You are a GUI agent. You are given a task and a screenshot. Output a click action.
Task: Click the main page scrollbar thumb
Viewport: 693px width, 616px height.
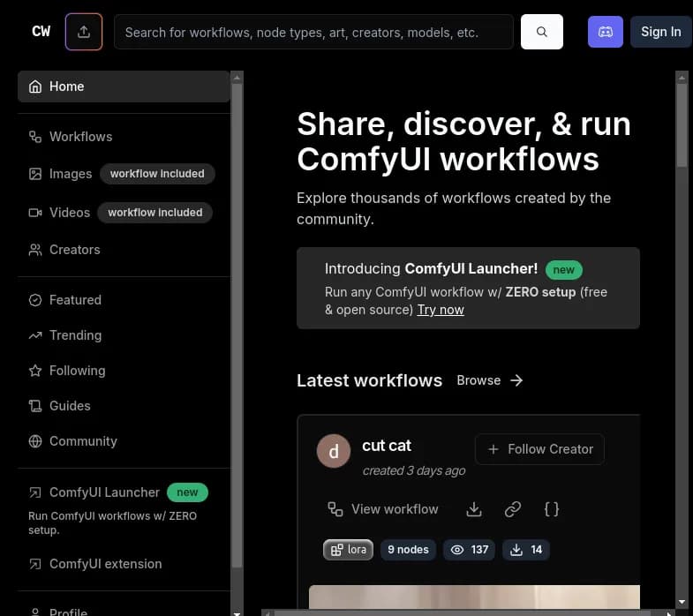click(x=682, y=125)
